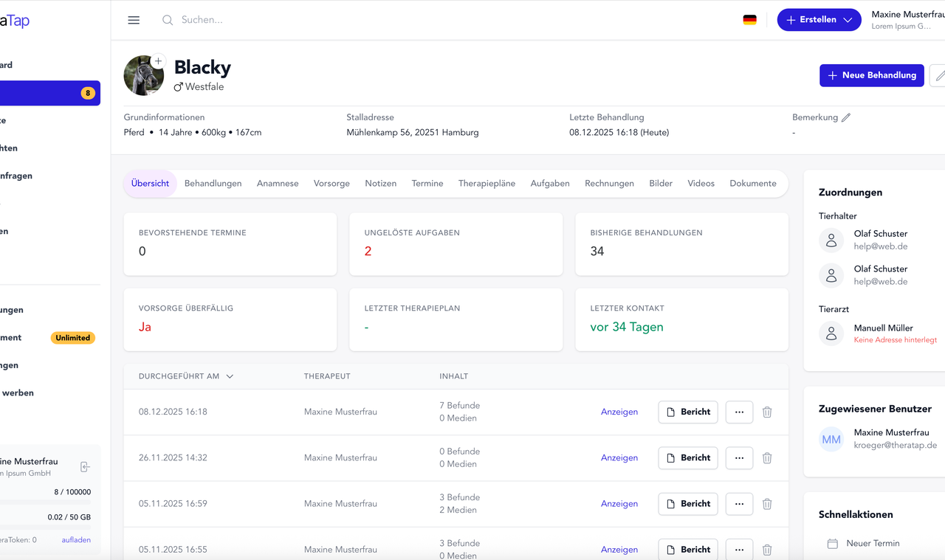945x560 pixels.
Task: Switch to Therapiepläne tab
Action: 487,183
